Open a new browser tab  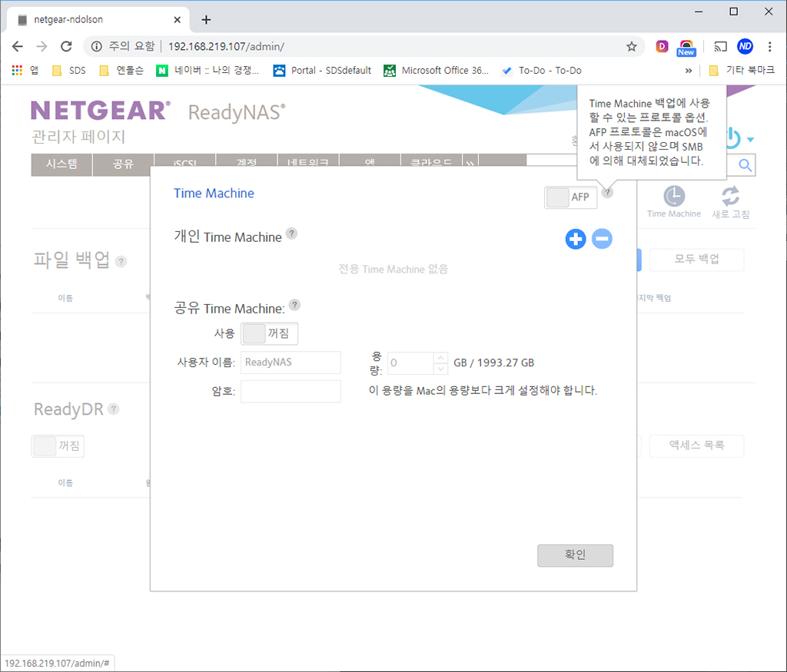coord(206,19)
